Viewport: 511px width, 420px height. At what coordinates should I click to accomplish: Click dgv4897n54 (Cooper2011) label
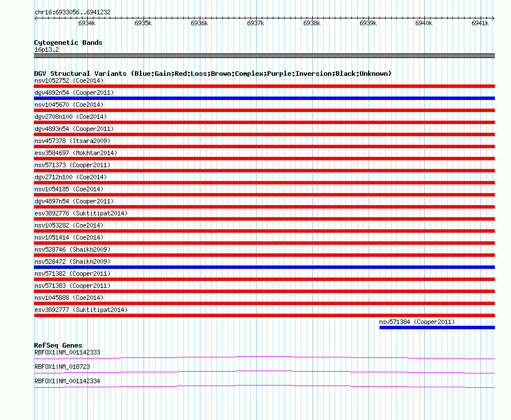pyautogui.click(x=74, y=201)
